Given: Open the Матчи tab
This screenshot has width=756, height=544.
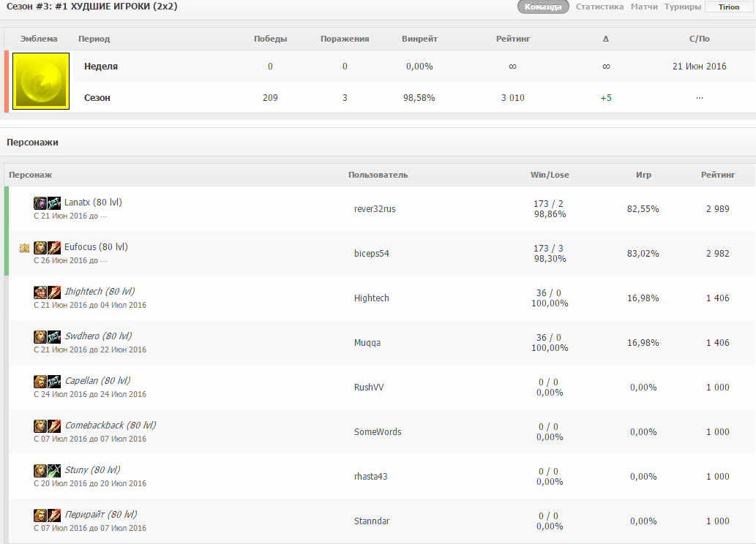Looking at the screenshot, I should point(644,7).
